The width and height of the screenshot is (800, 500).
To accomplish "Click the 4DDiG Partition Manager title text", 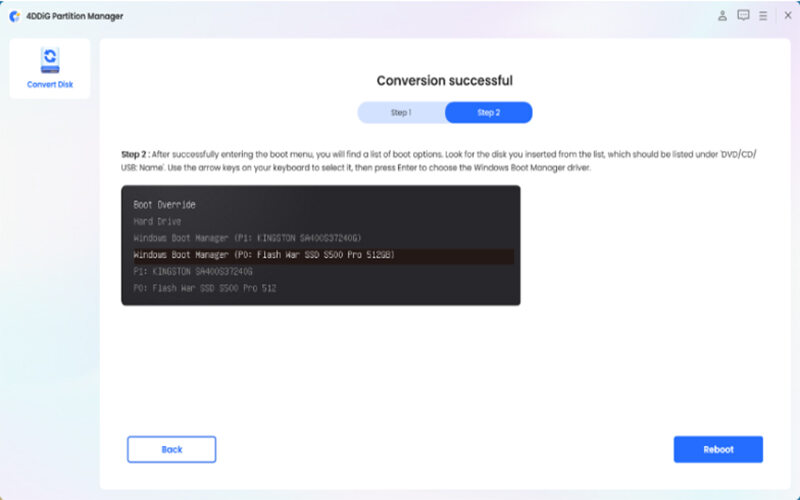I will (67, 16).
